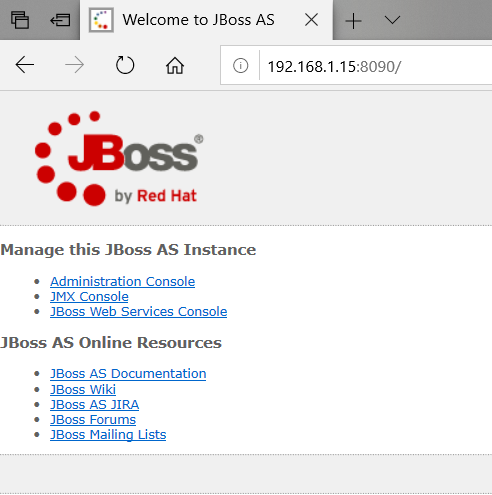Open the JBoss AS JIRA link
The image size is (492, 495).
(x=94, y=405)
